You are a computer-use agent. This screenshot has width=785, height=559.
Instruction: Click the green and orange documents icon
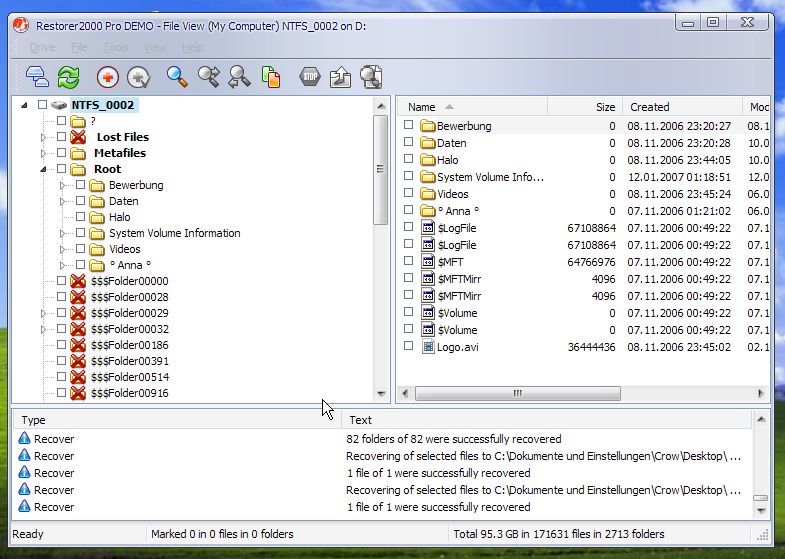(271, 77)
